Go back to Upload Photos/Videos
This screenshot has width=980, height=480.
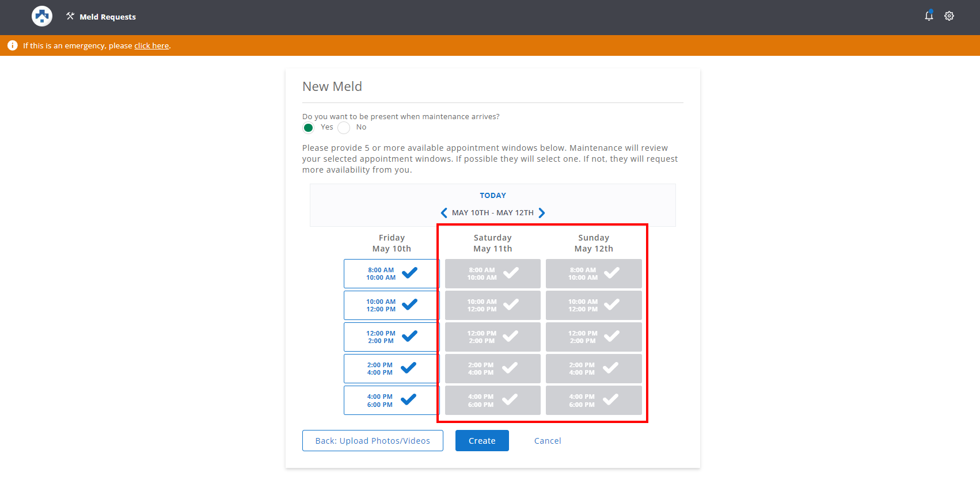pos(373,441)
